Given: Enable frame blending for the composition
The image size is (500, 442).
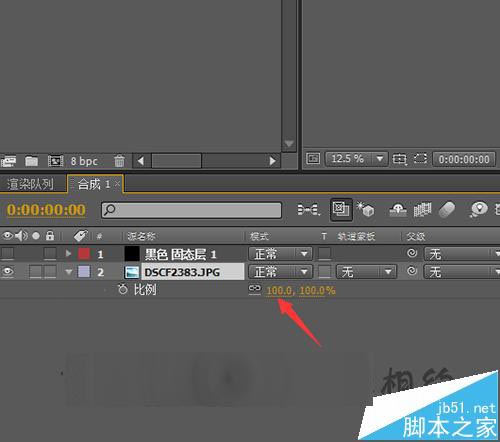Looking at the screenshot, I should (x=422, y=210).
